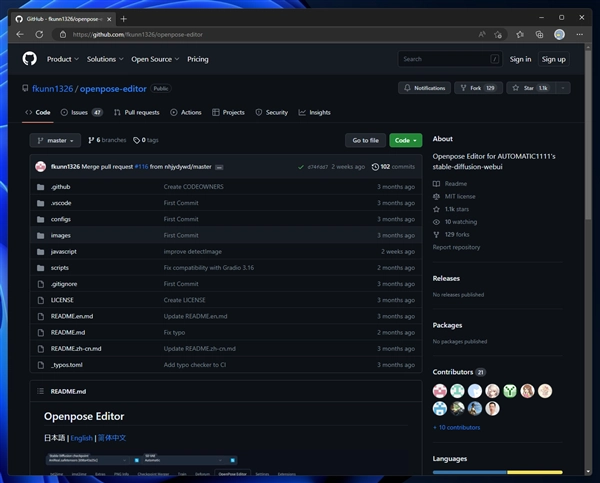Click the Notifications bell button

pos(424,88)
